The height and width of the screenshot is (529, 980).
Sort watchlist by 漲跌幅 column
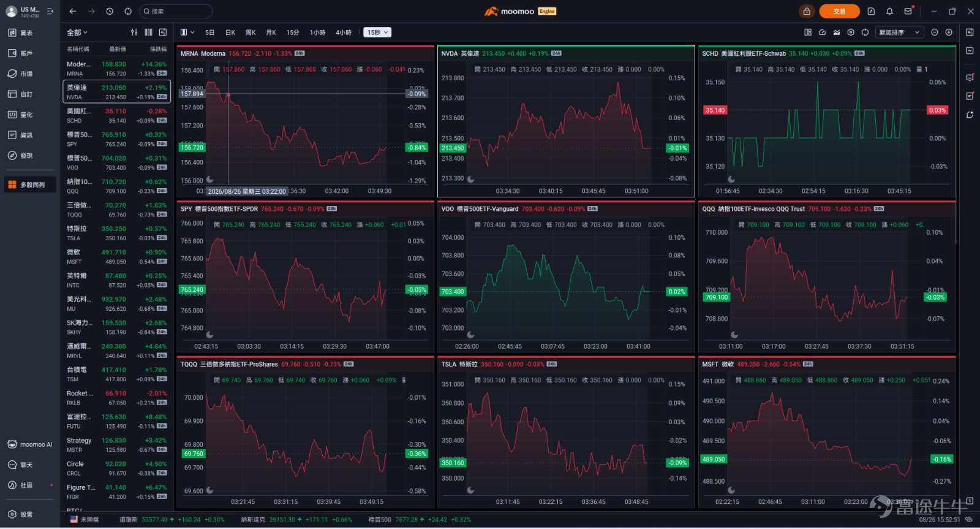[158, 49]
